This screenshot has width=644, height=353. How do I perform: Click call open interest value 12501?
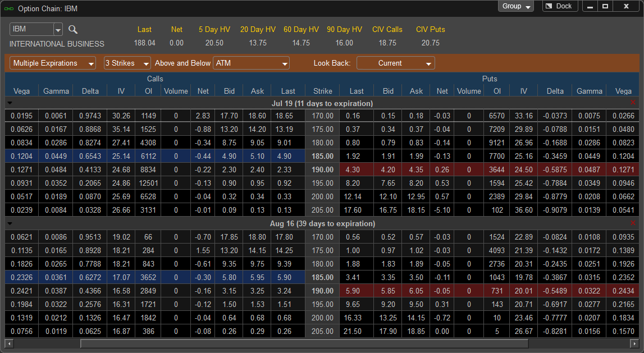[x=148, y=183]
